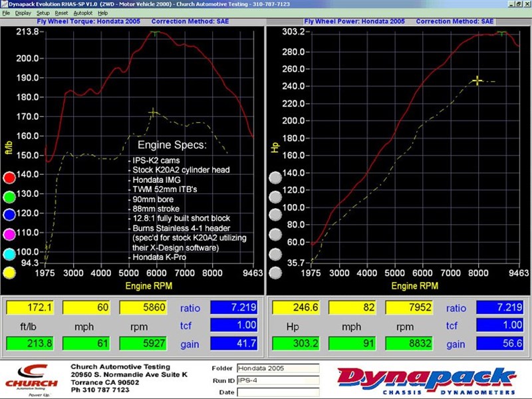Select yellow torque value 172.1
This screenshot has width=532, height=399.
pyautogui.click(x=30, y=307)
